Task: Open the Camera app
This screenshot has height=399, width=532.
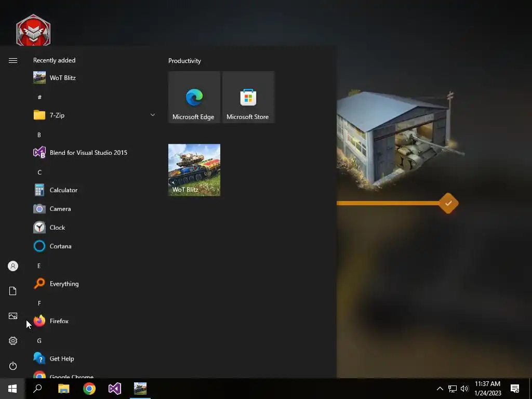Action: 94,209
